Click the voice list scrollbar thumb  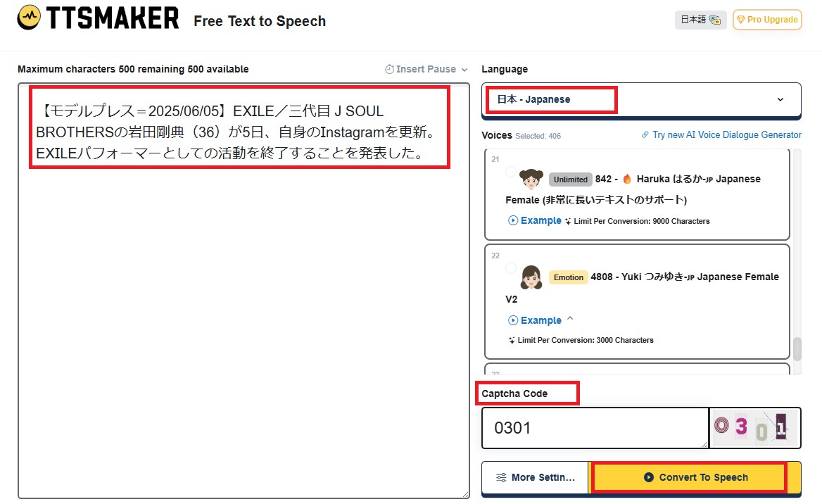coord(797,348)
